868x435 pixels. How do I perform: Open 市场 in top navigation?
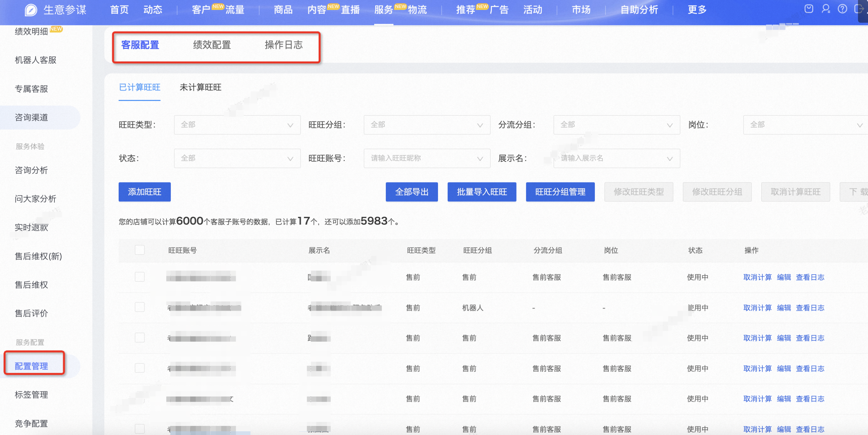(x=581, y=10)
